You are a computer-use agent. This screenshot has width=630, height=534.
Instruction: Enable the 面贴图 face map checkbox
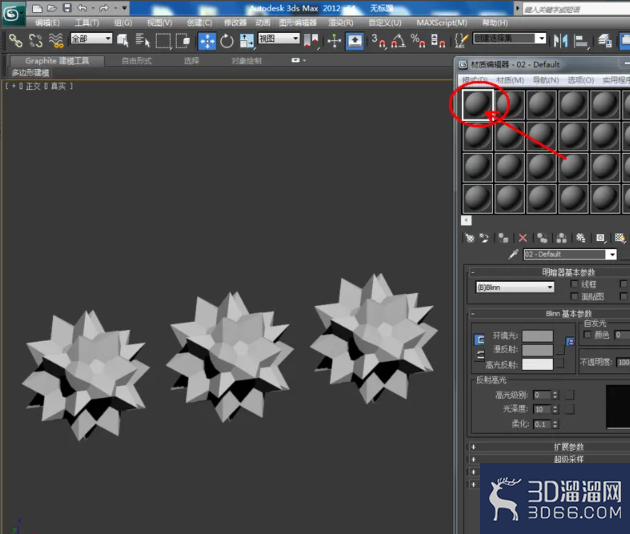click(x=574, y=296)
